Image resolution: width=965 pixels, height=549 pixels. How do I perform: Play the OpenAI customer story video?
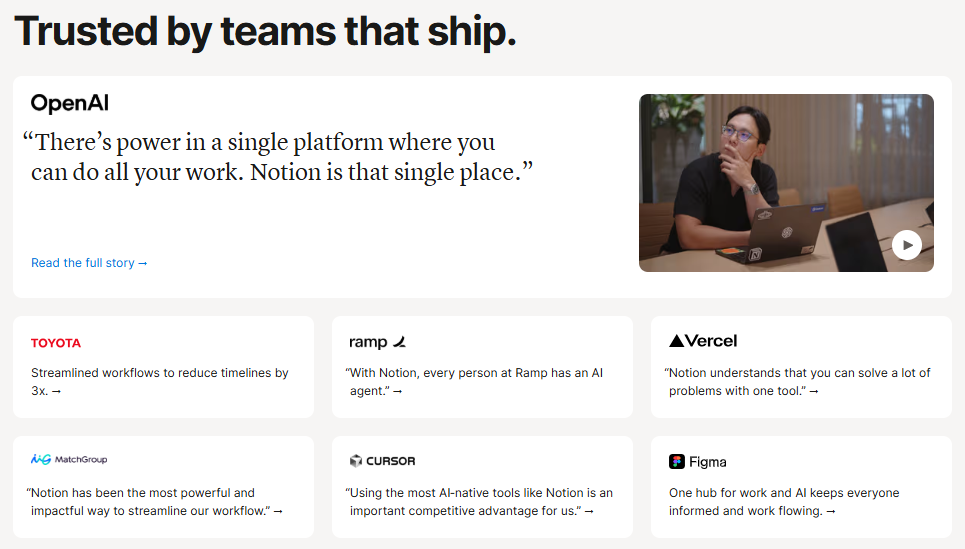coord(906,244)
